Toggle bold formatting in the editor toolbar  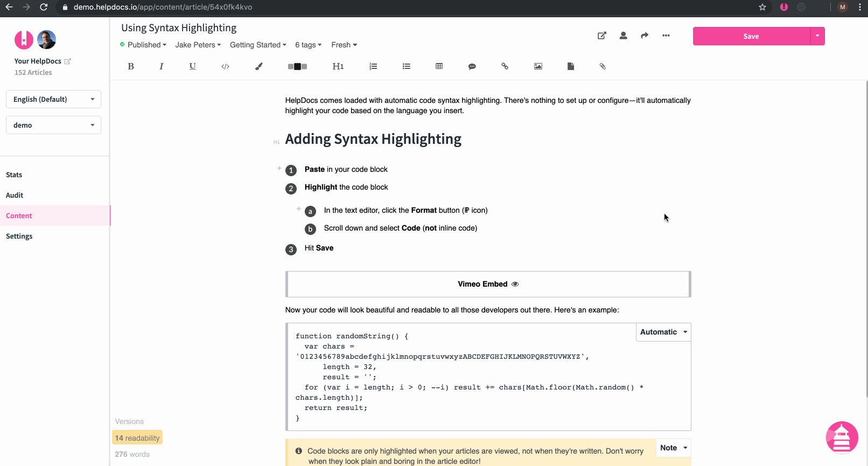click(131, 66)
